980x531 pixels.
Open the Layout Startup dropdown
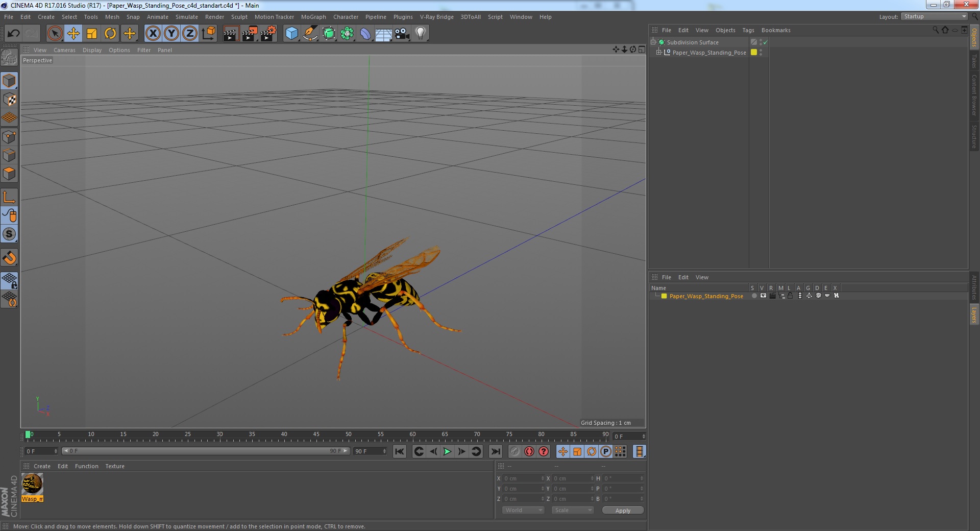point(934,16)
